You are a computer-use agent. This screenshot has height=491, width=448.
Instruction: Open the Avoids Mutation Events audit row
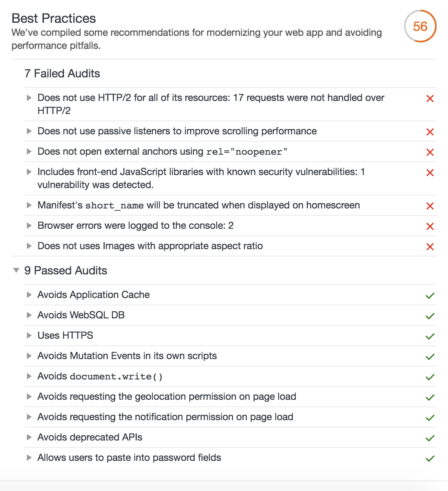pos(127,356)
